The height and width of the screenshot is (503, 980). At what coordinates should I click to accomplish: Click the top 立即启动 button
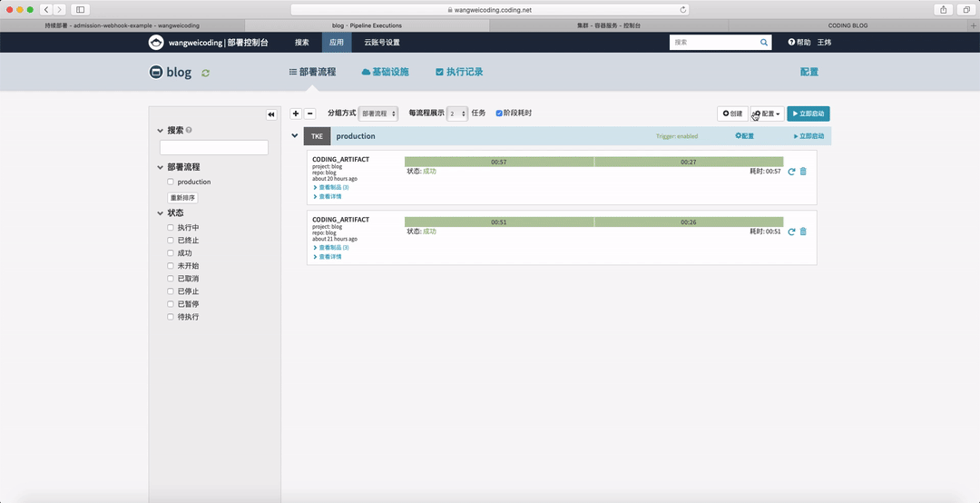click(808, 113)
